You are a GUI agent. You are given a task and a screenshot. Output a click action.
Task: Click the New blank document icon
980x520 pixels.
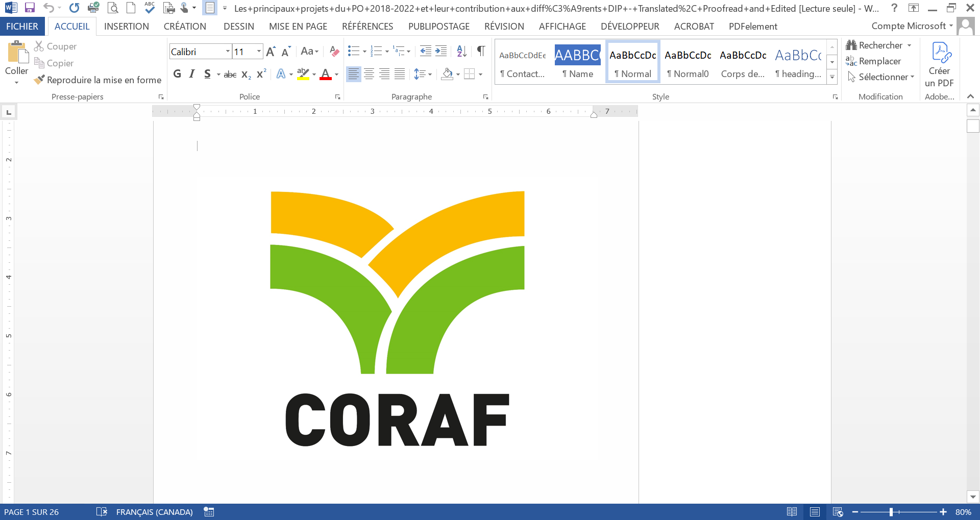pos(131,8)
